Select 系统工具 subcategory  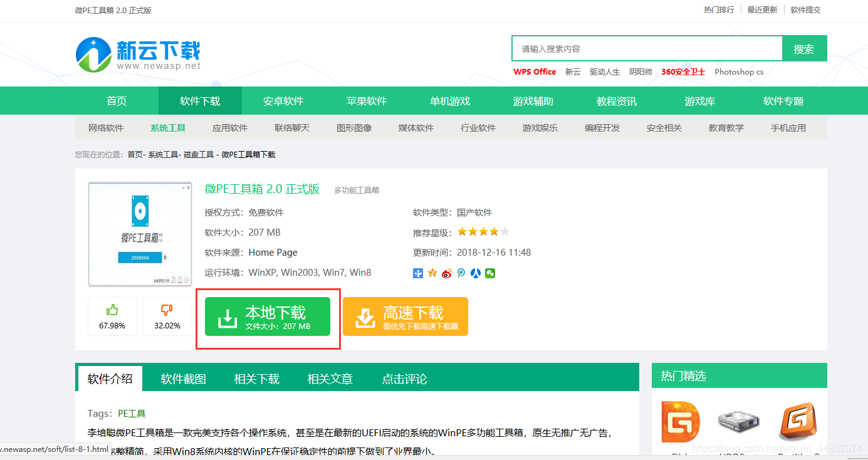[x=168, y=128]
